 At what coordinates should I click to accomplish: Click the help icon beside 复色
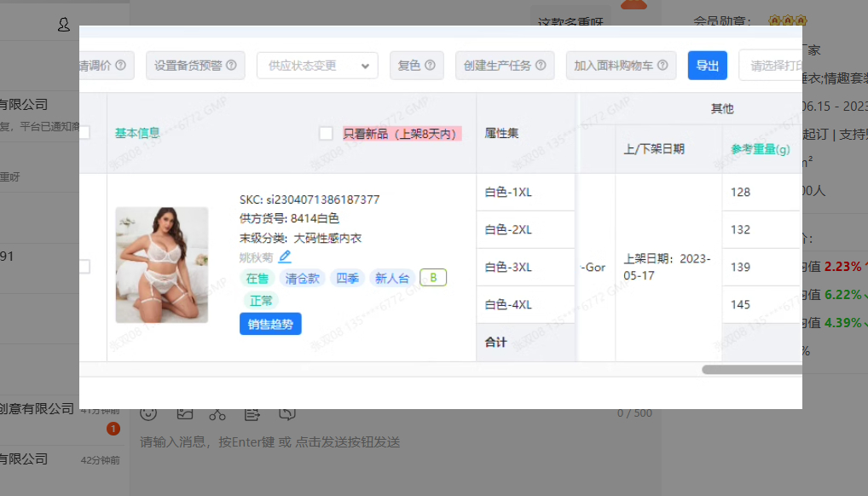(x=430, y=66)
